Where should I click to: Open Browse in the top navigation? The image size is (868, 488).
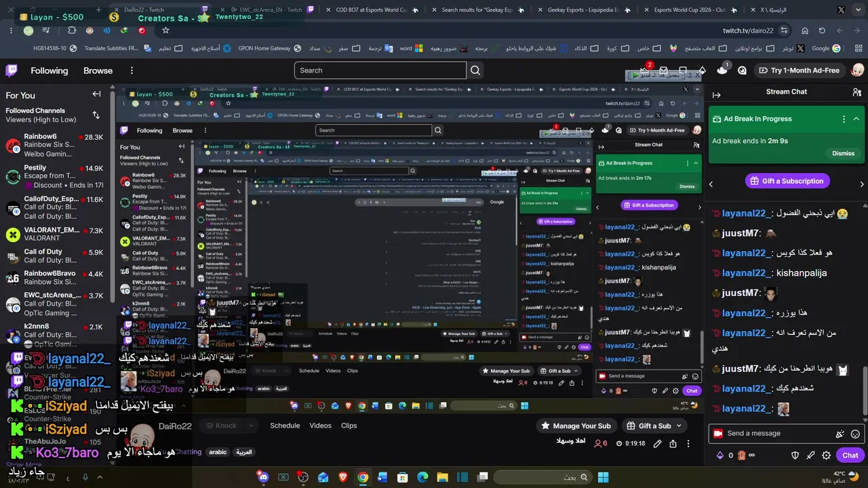pos(98,70)
